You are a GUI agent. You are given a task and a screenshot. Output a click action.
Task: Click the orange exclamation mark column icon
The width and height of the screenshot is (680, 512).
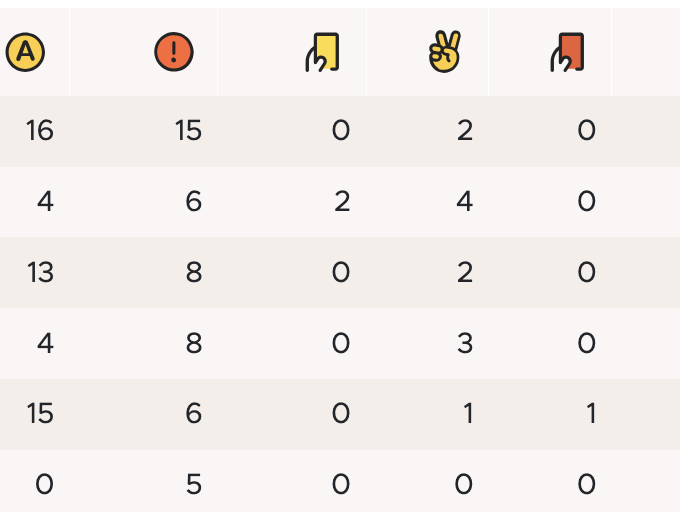[173, 52]
